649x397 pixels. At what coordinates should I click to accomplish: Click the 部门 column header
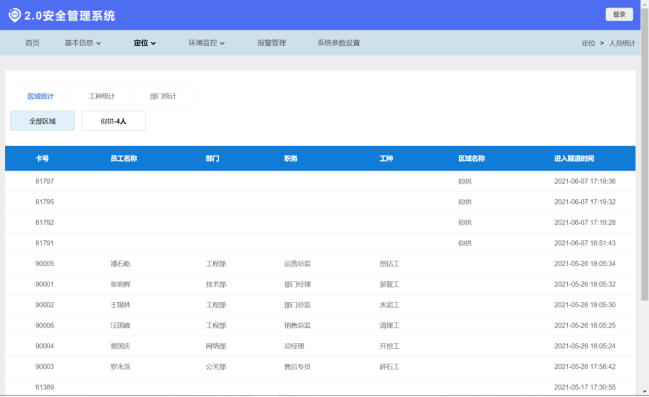(x=213, y=159)
